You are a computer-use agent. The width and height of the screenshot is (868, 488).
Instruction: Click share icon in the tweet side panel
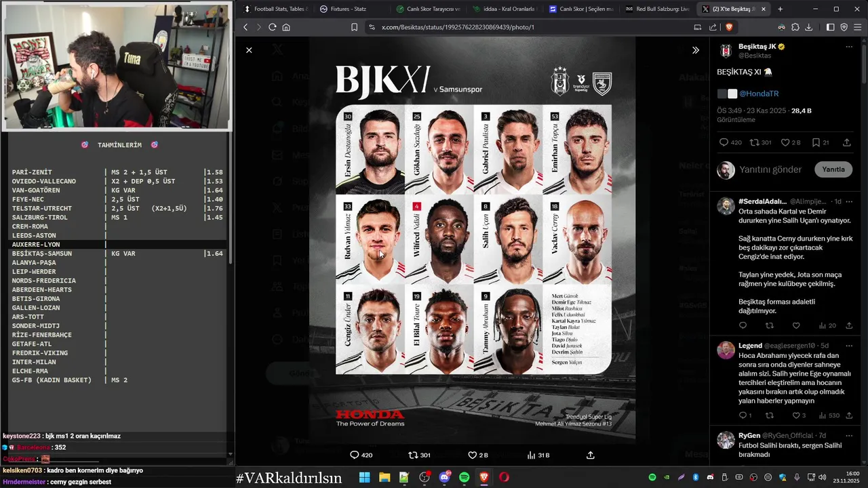point(847,142)
